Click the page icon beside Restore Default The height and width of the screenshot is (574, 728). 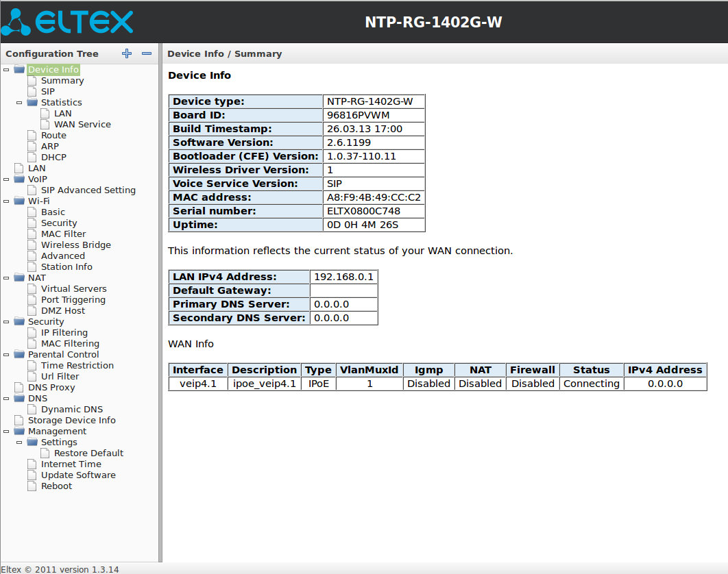click(x=45, y=453)
